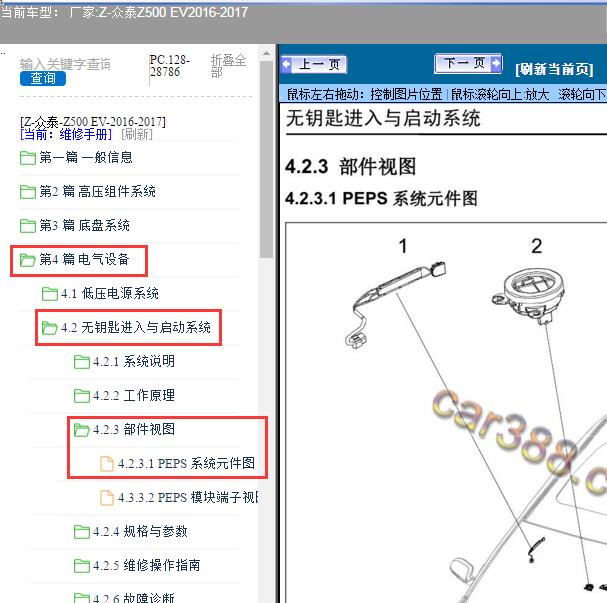Click the [Z-众泰-Z500 EV-2016-2017] label
Viewport: 607px width, 603px height.
[93, 122]
